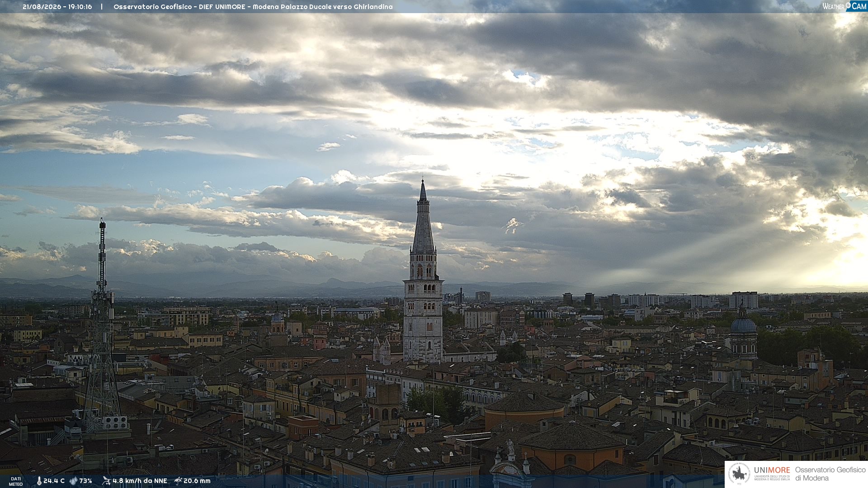
Task: Select the DATI METEO label
Action: tap(16, 481)
